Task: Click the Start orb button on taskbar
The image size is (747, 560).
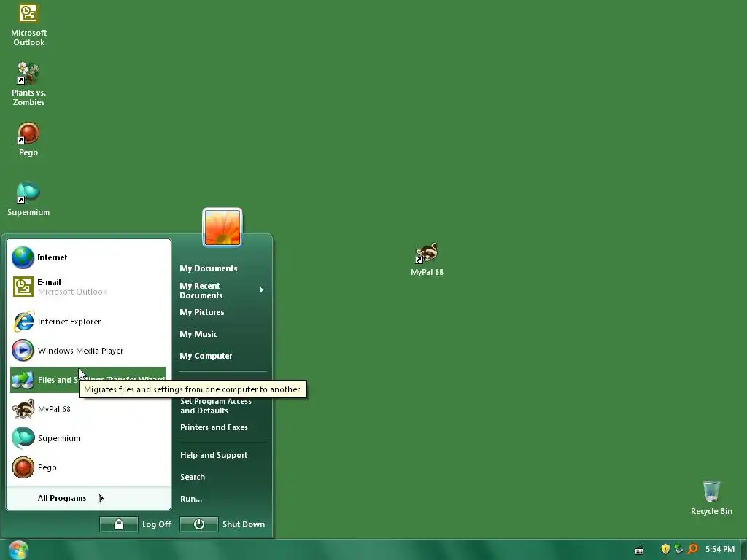Action: (x=18, y=550)
